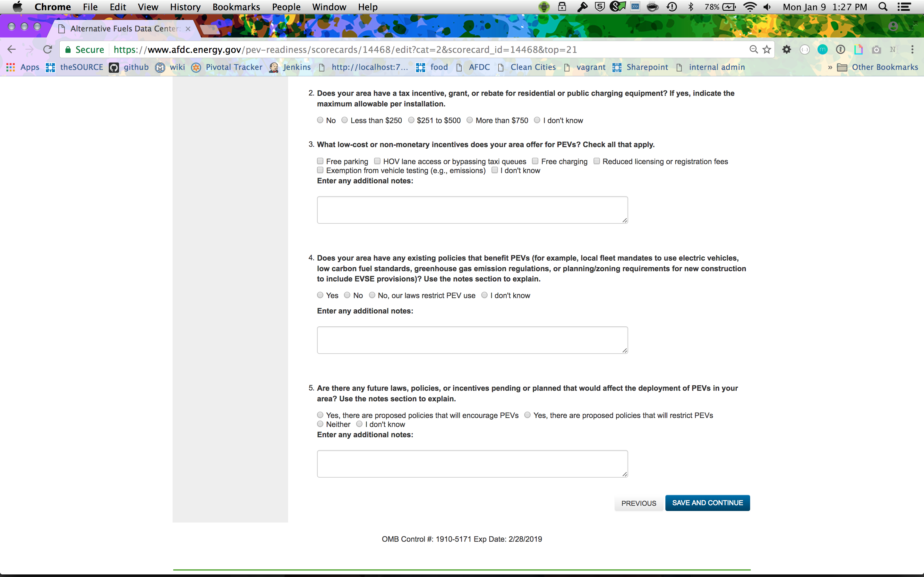
Task: Select "Neither" for question 5
Action: pyautogui.click(x=320, y=424)
